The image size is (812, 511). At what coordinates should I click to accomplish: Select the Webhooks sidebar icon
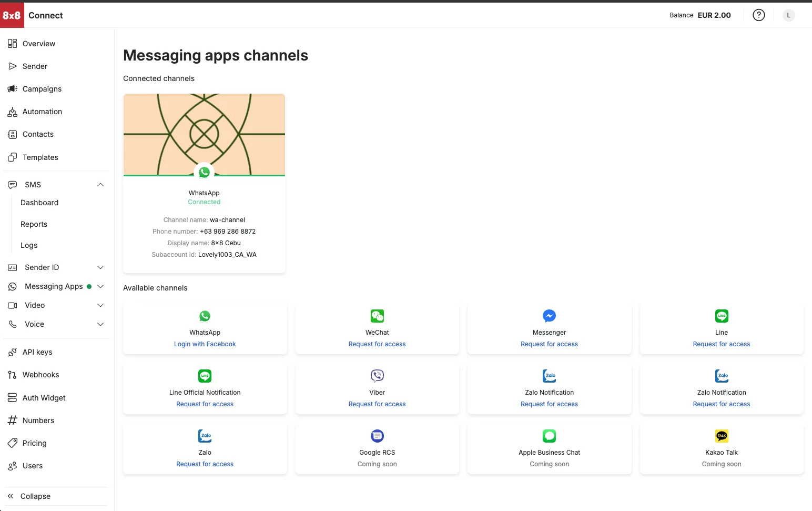click(x=13, y=375)
